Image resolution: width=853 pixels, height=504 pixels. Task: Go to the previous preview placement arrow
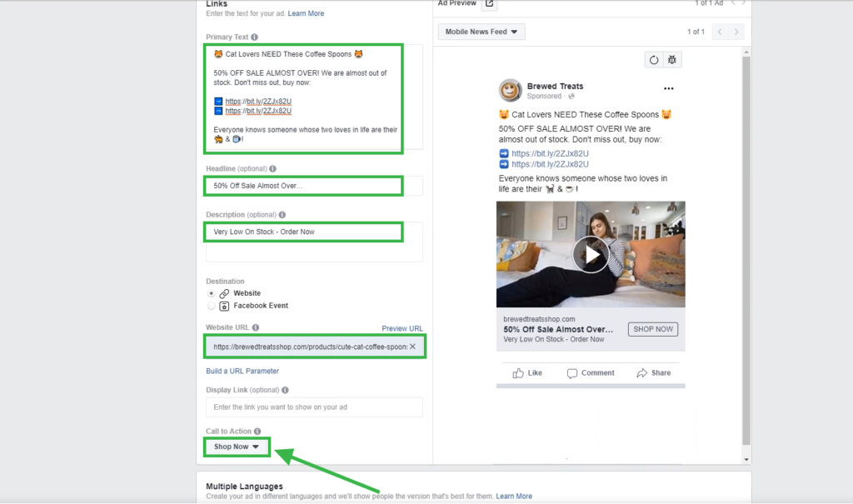click(x=720, y=32)
